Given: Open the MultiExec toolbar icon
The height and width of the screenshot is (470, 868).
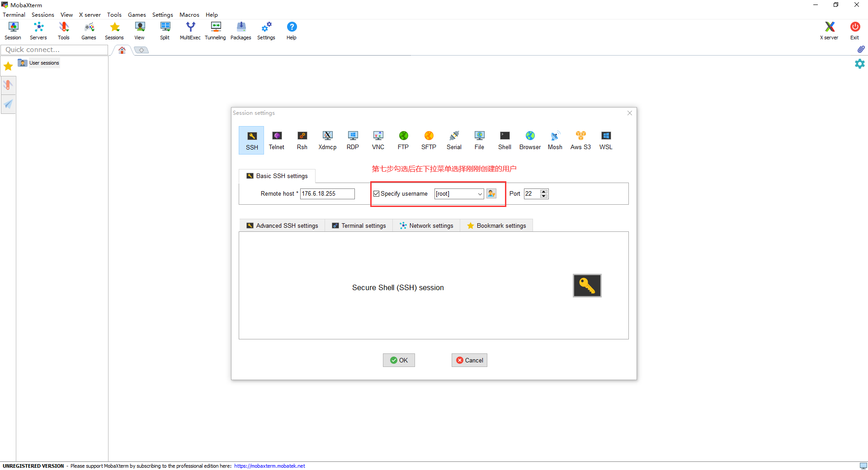Looking at the screenshot, I should click(190, 31).
